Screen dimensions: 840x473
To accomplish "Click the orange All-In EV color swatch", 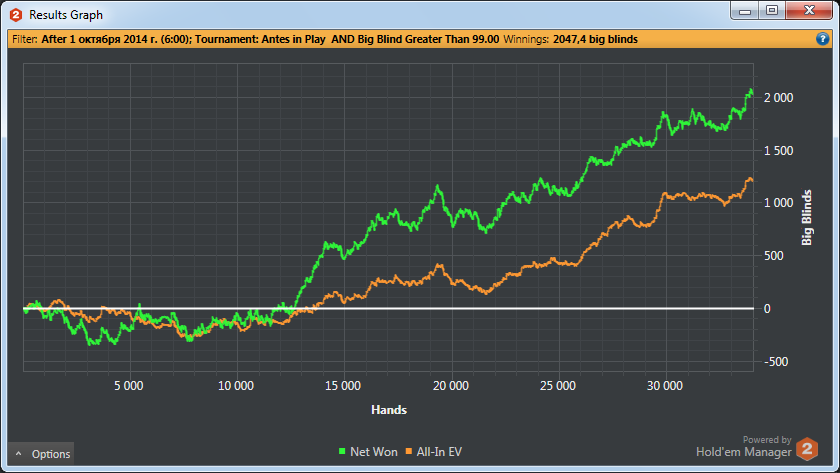I will click(409, 452).
